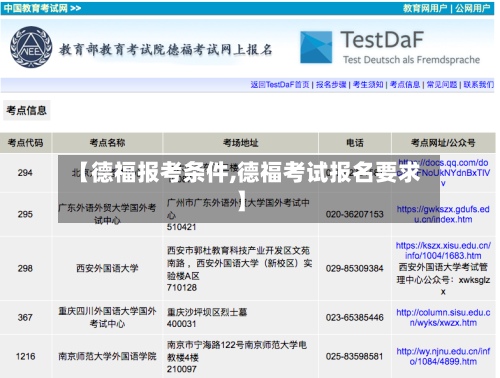The width and height of the screenshot is (500, 378).
Task: Select the 教育网用户 link
Action: pos(425,8)
